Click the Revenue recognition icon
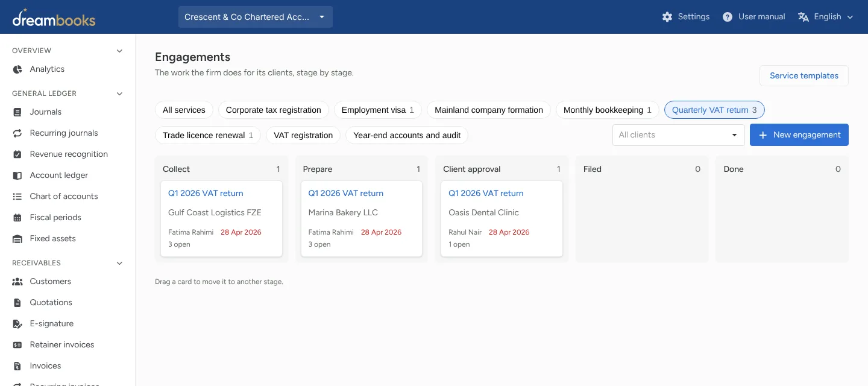Image resolution: width=868 pixels, height=386 pixels. 17,154
